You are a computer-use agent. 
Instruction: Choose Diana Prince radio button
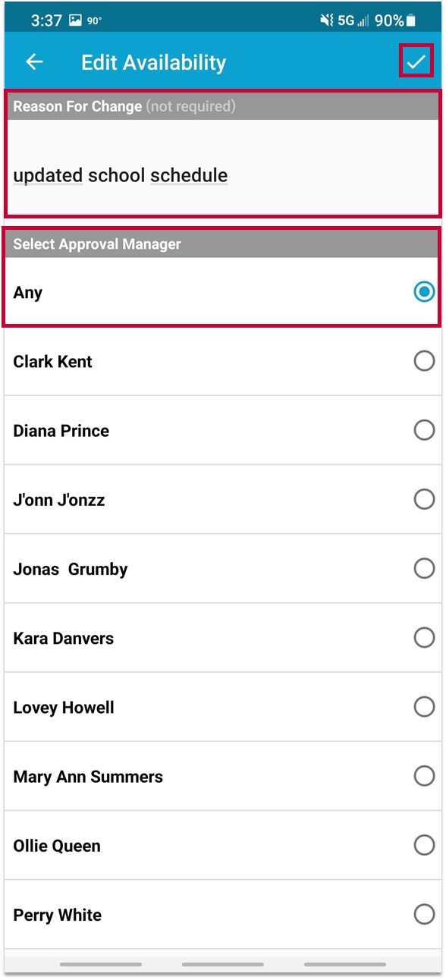point(425,430)
